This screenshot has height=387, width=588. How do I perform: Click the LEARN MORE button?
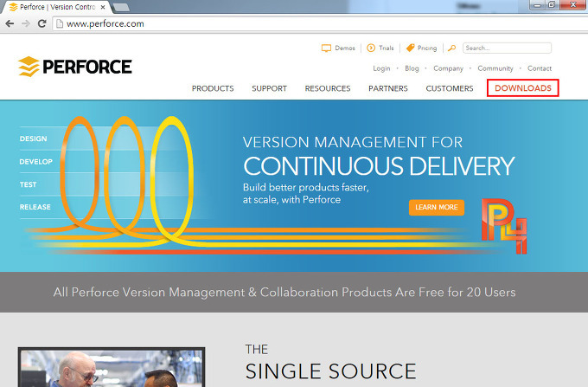pyautogui.click(x=437, y=207)
